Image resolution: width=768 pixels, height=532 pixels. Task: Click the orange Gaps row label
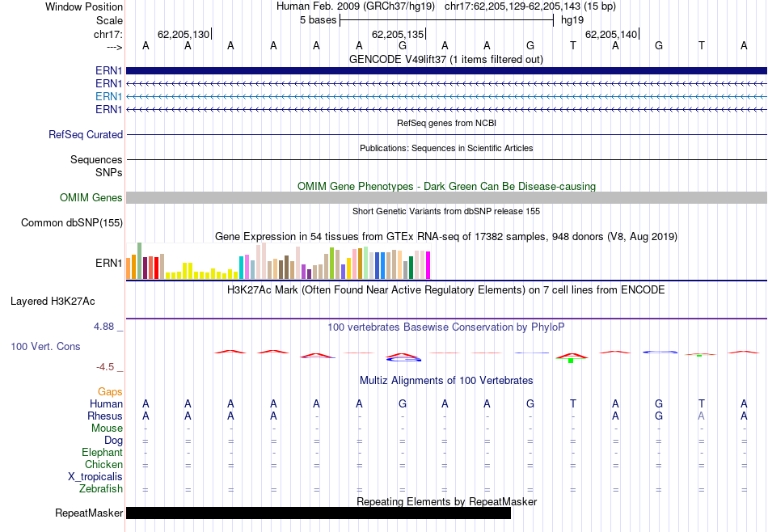(110, 391)
